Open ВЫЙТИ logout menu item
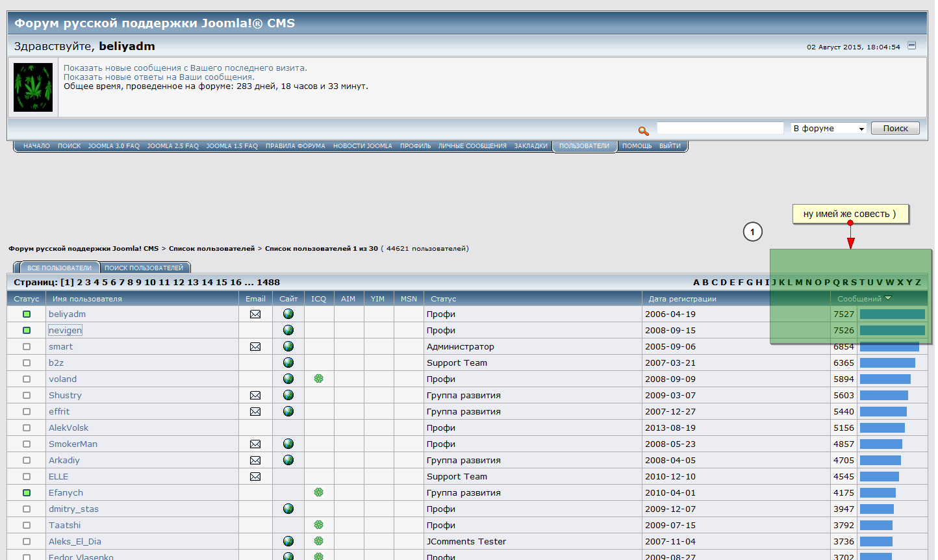This screenshot has height=560, width=938. pyautogui.click(x=670, y=146)
